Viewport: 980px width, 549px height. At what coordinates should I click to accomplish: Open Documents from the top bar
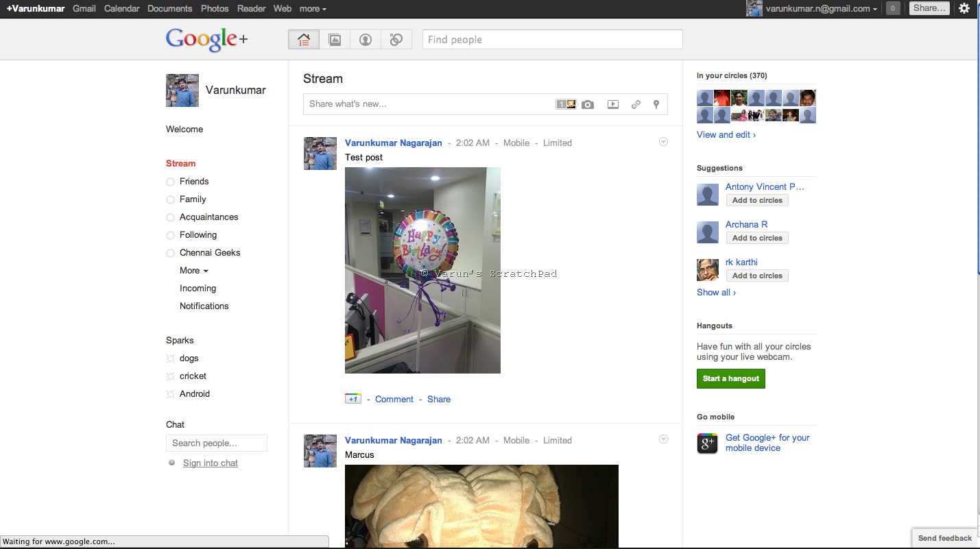(x=170, y=9)
